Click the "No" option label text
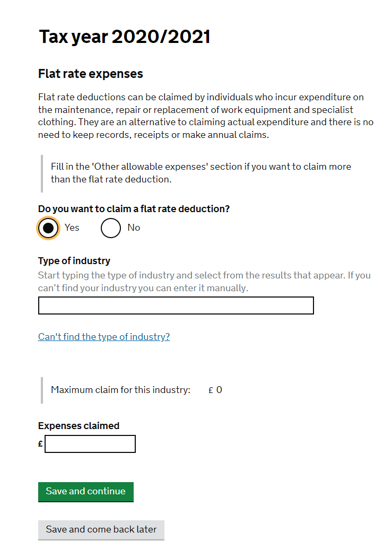 coord(134,228)
